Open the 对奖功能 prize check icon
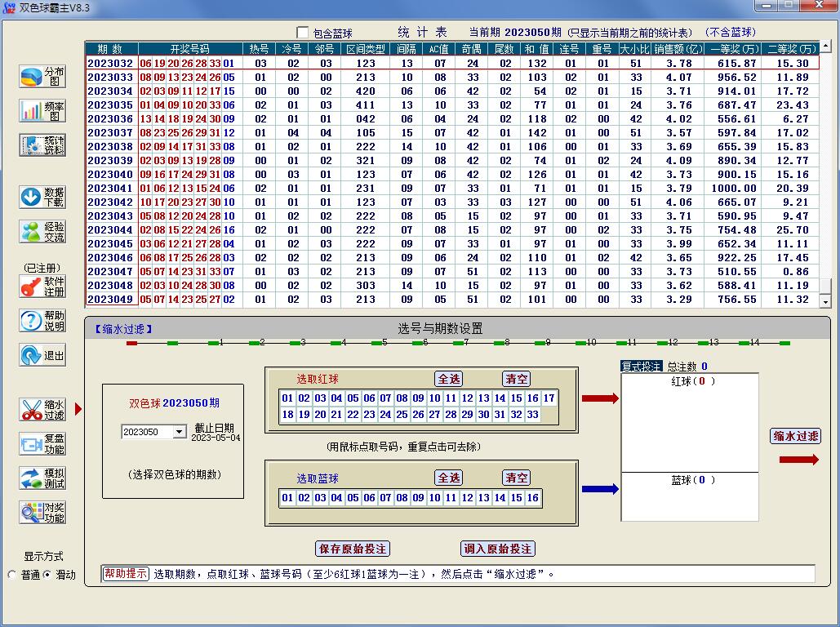The width and height of the screenshot is (840, 627). (x=42, y=513)
